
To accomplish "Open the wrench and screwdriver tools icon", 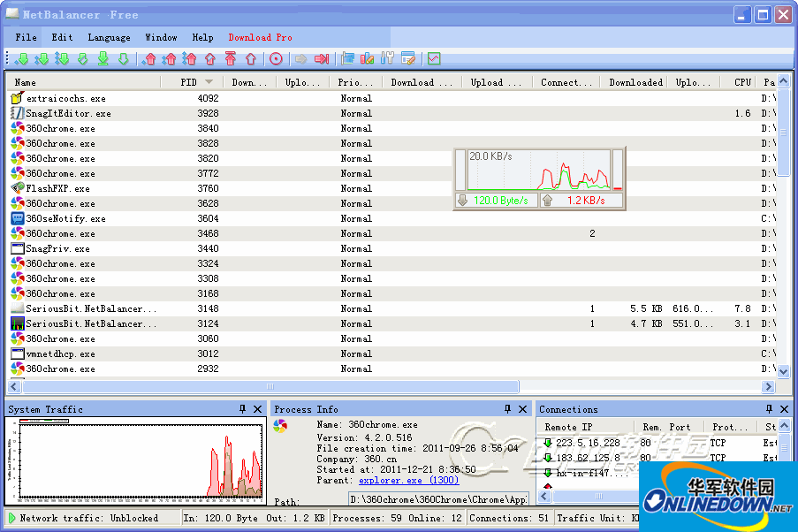I will [x=387, y=59].
